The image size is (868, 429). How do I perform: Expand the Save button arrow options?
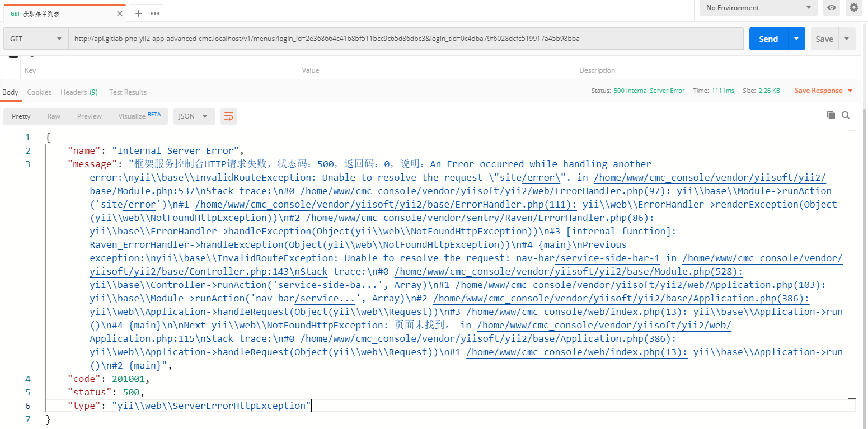[x=847, y=39]
